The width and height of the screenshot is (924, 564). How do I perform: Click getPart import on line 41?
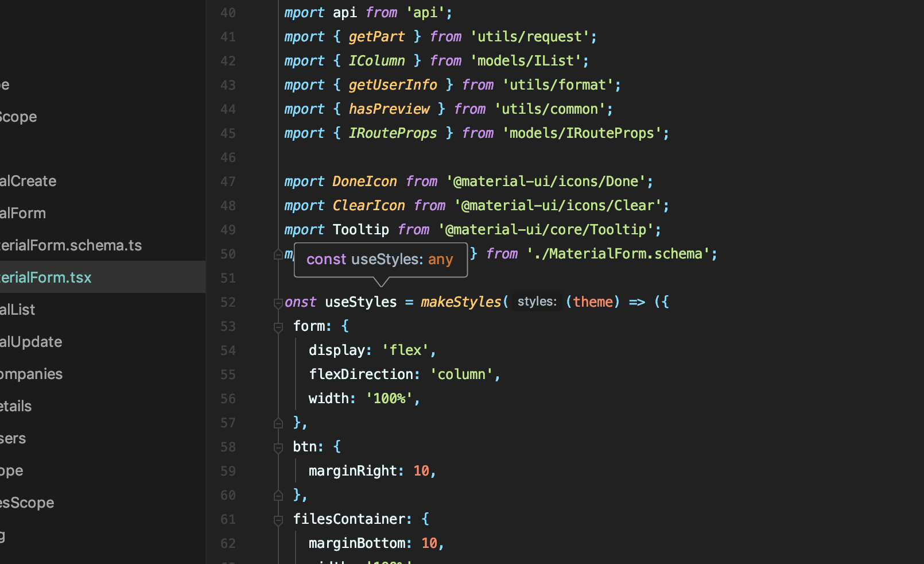point(377,37)
